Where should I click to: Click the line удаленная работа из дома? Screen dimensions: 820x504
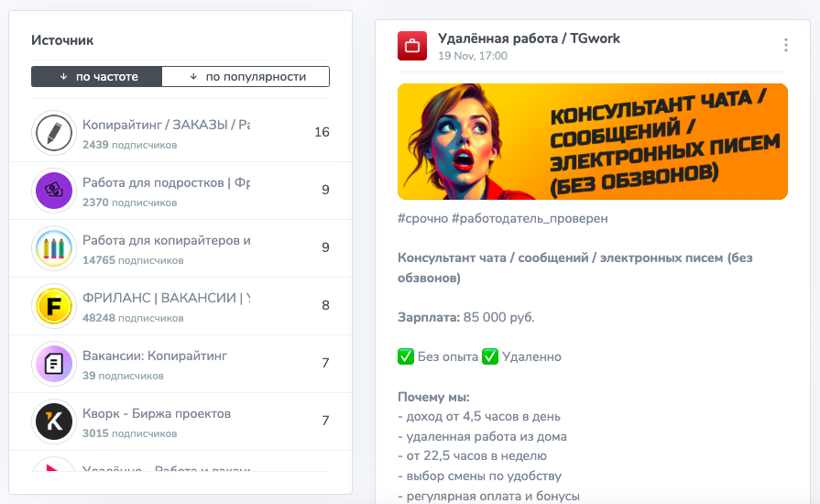482,436
